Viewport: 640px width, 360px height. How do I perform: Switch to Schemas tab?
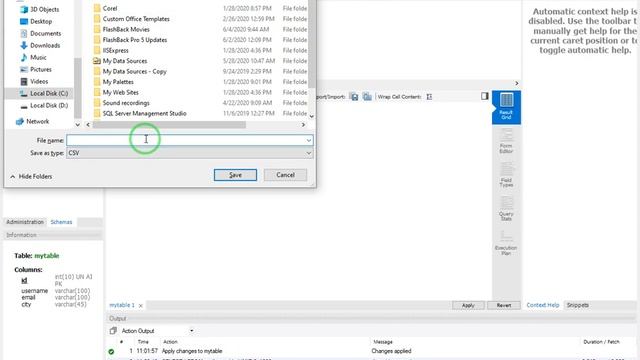click(x=61, y=222)
